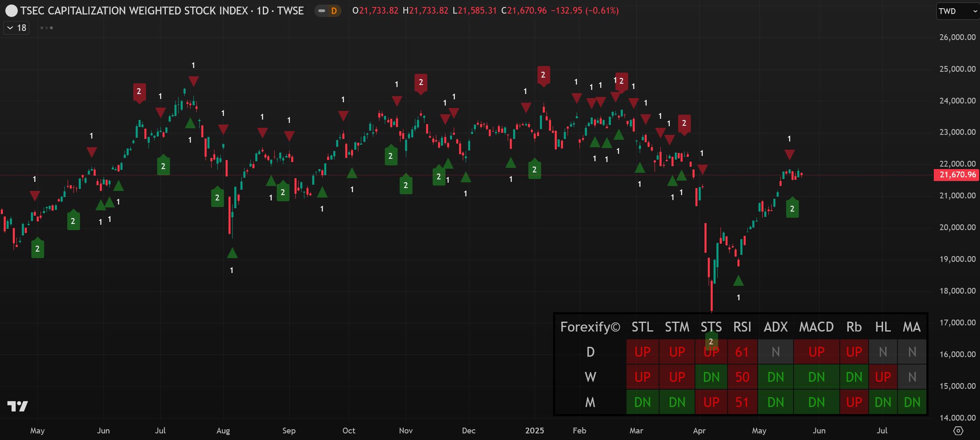Click the Dec label on time axis
This screenshot has height=440, width=980.
(469, 431)
